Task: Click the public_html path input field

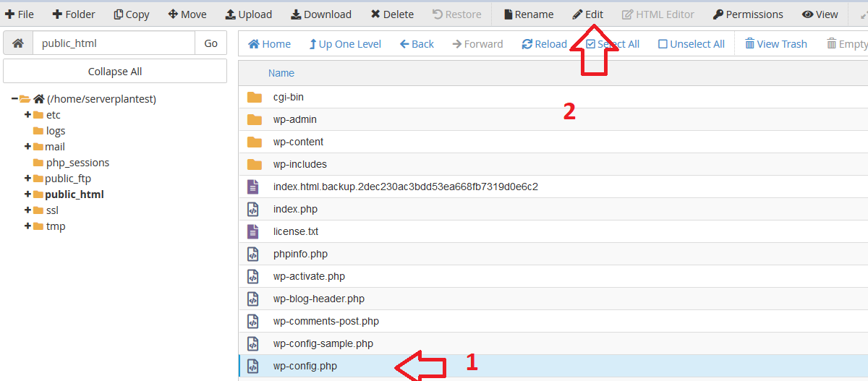Action: pos(114,43)
